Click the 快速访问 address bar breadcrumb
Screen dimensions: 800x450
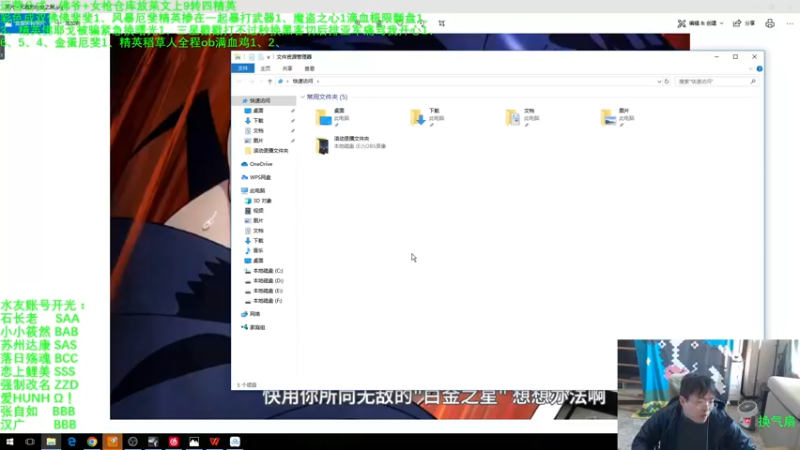[x=303, y=81]
